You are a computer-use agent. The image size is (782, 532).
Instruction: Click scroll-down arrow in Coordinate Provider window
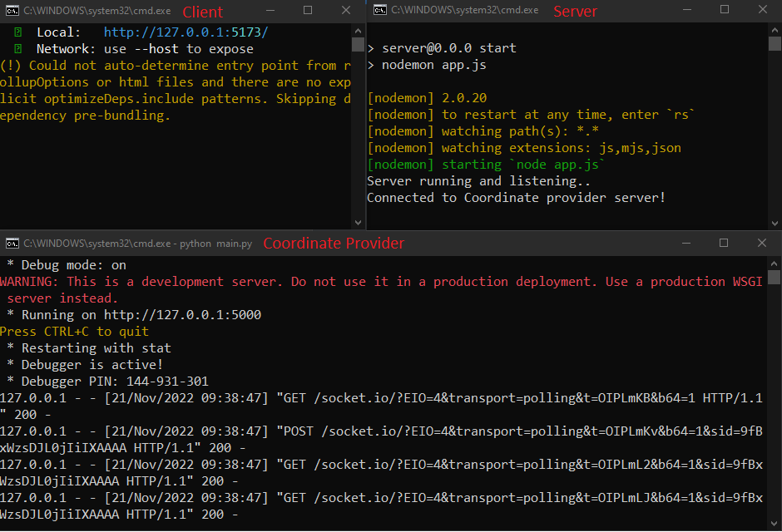tap(774, 524)
